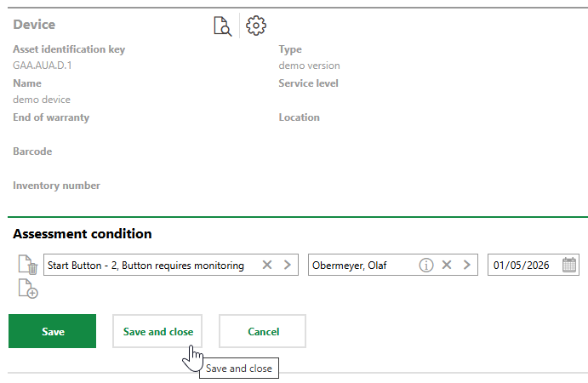Viewport: 588px width, 383px height.
Task: Expand the condition selection arrow
Action: 288,266
